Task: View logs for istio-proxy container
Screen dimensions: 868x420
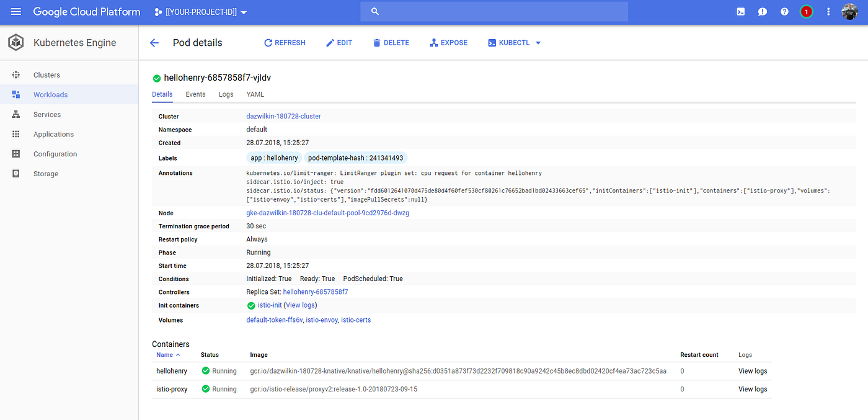Action: (753, 390)
